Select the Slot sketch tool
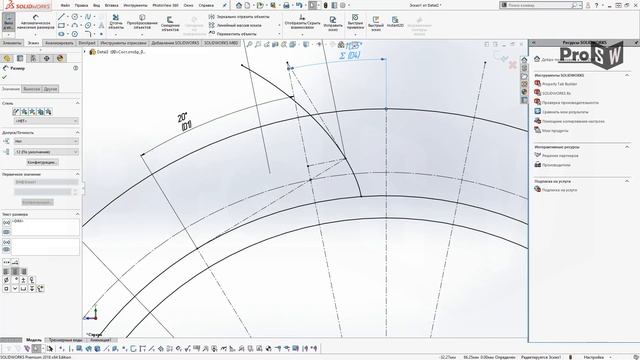Viewport: 640px width, 360px height. point(61,34)
